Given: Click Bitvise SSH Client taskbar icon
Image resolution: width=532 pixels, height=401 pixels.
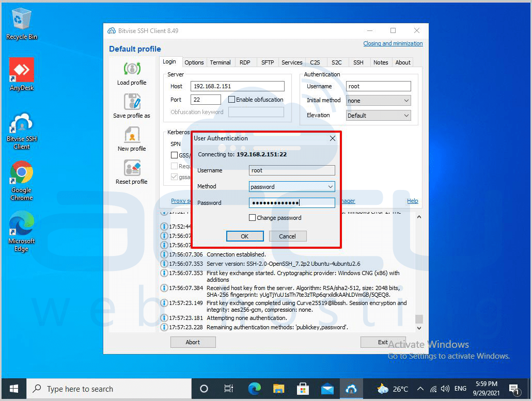Looking at the screenshot, I should [x=351, y=389].
